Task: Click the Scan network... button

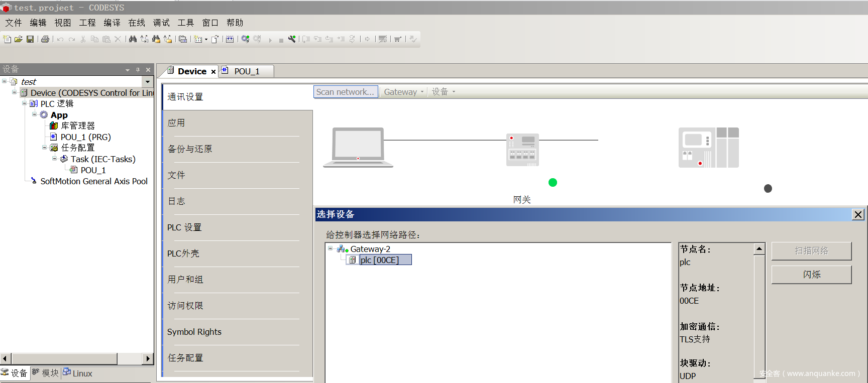Action: pos(346,92)
